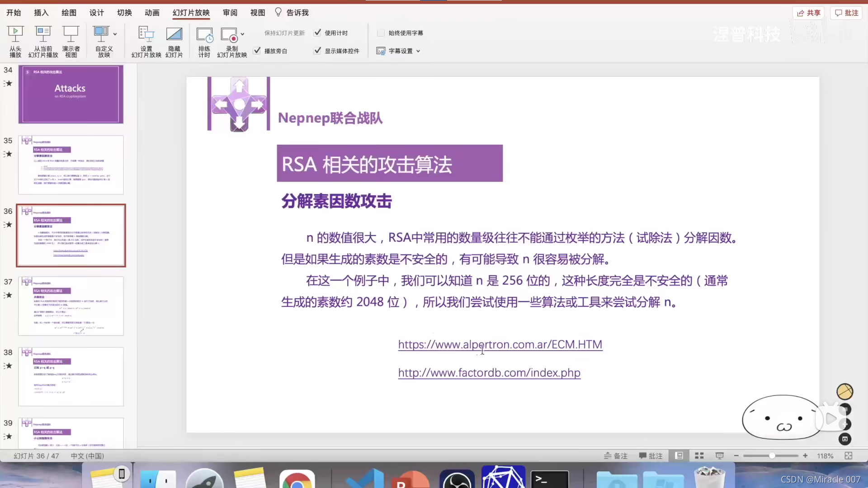The width and height of the screenshot is (868, 488).
Task: Toggle 播放旁白 checkbox
Action: pyautogui.click(x=257, y=51)
